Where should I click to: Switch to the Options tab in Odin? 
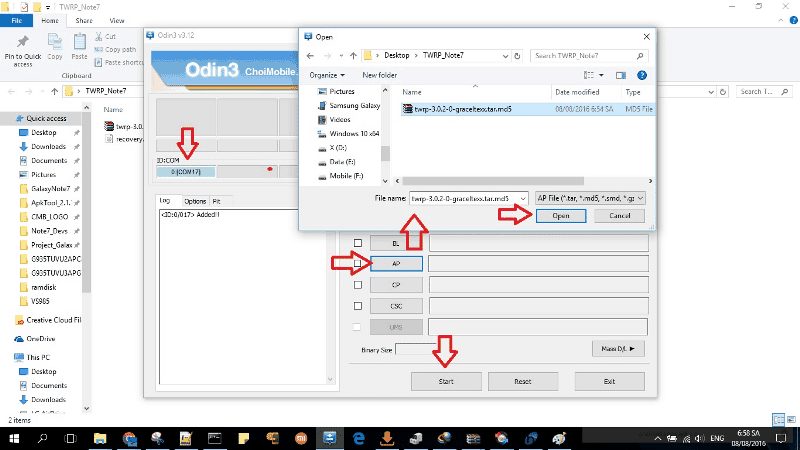click(195, 201)
